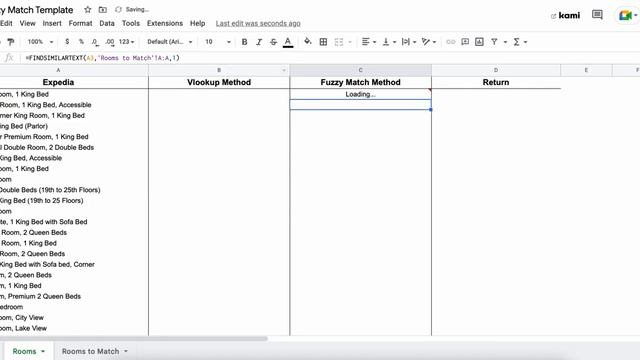Open Rooms tab options arrow
The height and width of the screenshot is (360, 640).
43,351
